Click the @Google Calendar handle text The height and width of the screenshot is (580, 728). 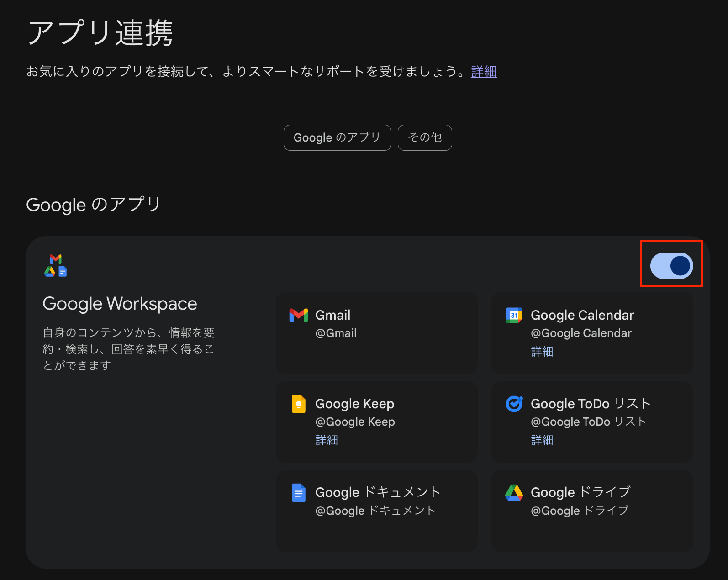pos(581,333)
